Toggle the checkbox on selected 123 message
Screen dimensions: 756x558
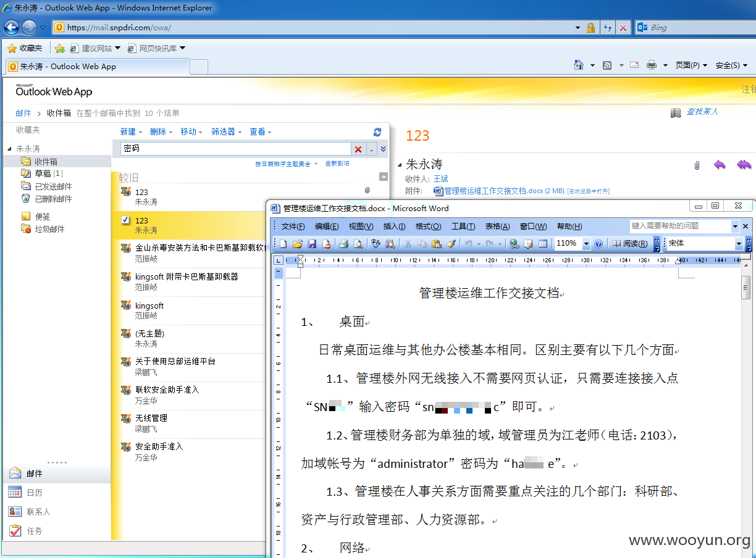(125, 220)
